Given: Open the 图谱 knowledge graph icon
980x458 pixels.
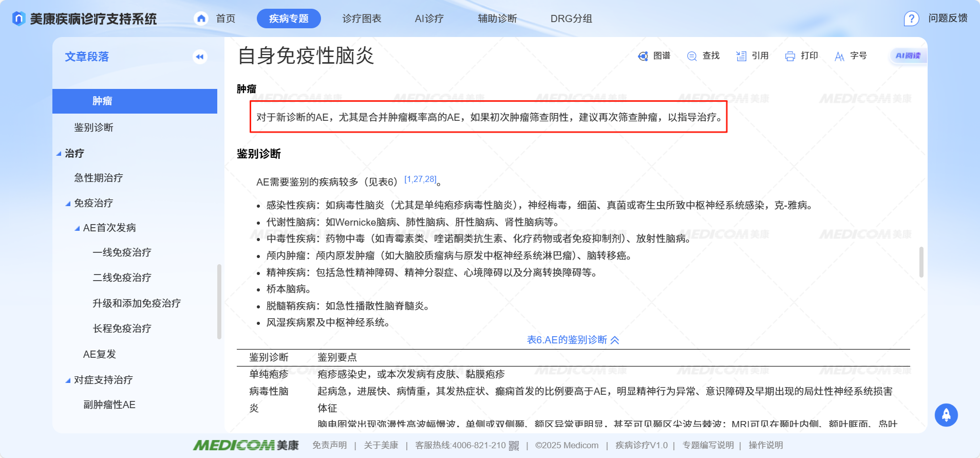Looking at the screenshot, I should 643,56.
